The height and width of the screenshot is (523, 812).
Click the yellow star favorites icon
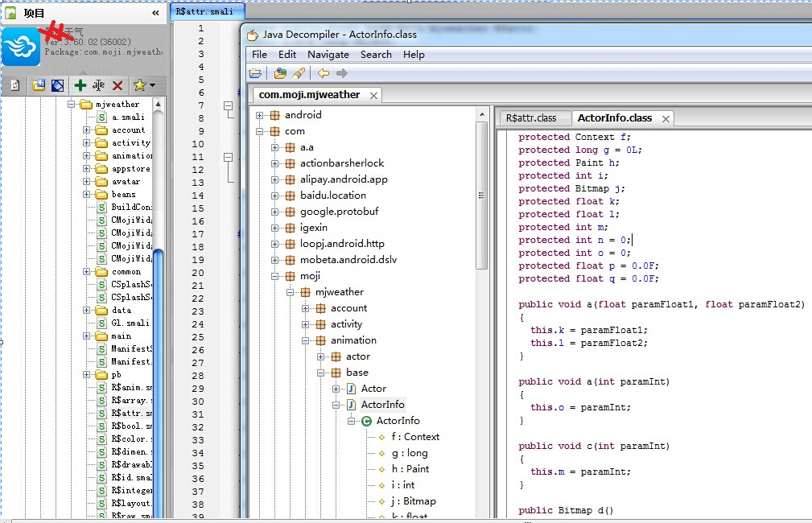pyautogui.click(x=139, y=85)
